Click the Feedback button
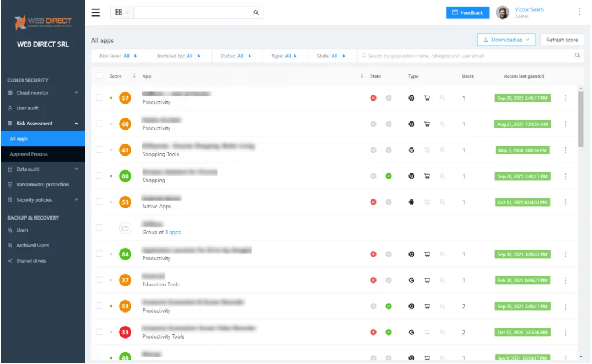The image size is (592, 364). [468, 12]
